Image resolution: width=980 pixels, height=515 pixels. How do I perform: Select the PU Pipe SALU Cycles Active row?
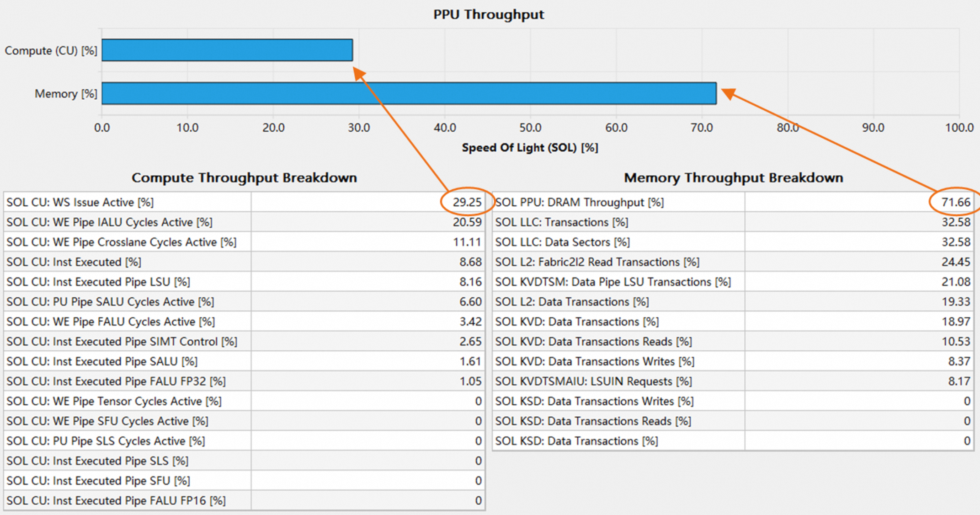pos(110,302)
